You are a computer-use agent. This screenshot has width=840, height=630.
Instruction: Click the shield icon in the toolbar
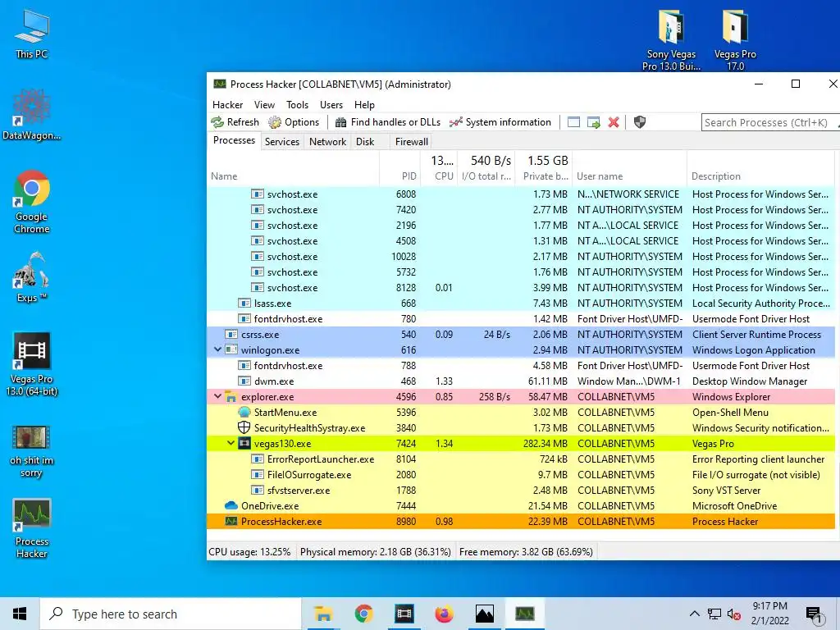[x=639, y=122]
